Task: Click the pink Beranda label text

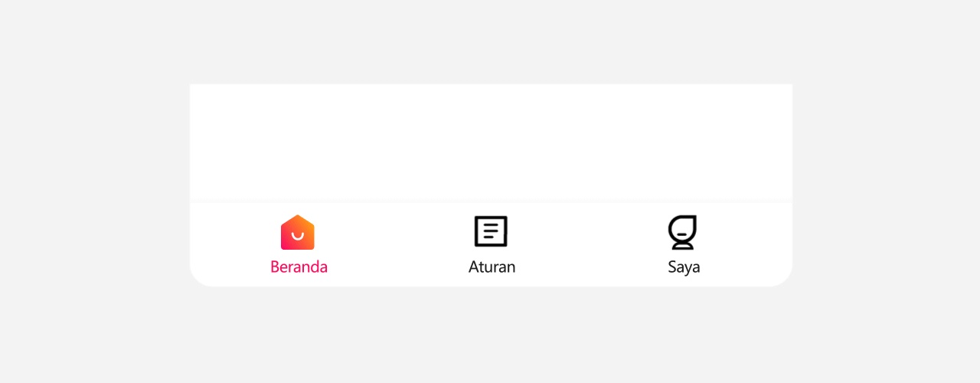Action: point(299,267)
